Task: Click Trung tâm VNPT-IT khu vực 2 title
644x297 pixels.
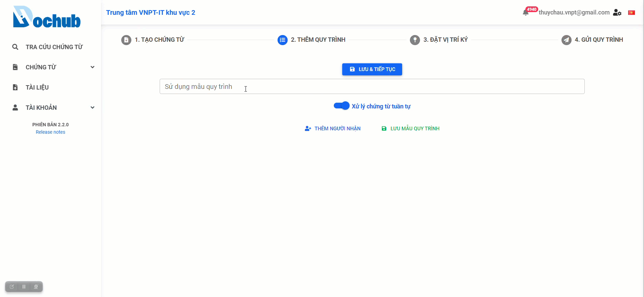Action: [x=151, y=12]
